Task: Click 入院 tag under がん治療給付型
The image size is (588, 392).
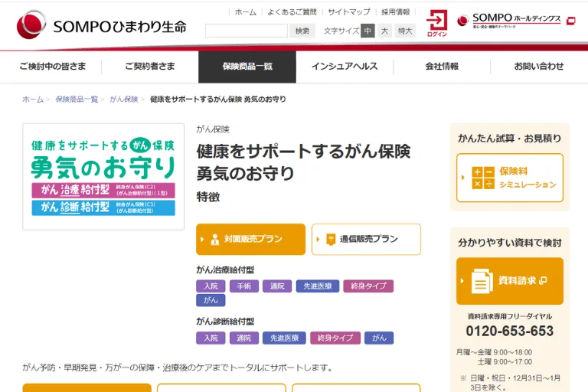Action: tap(211, 286)
